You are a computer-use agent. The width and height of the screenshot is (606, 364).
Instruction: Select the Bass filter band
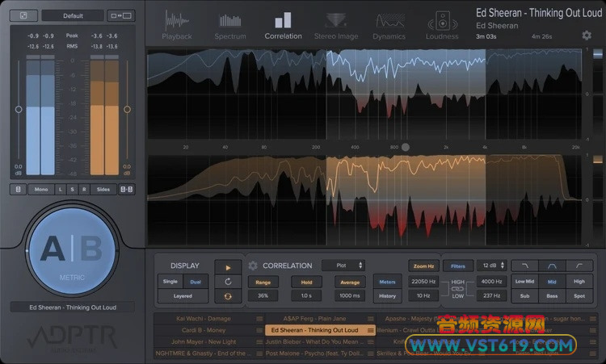[x=552, y=296]
